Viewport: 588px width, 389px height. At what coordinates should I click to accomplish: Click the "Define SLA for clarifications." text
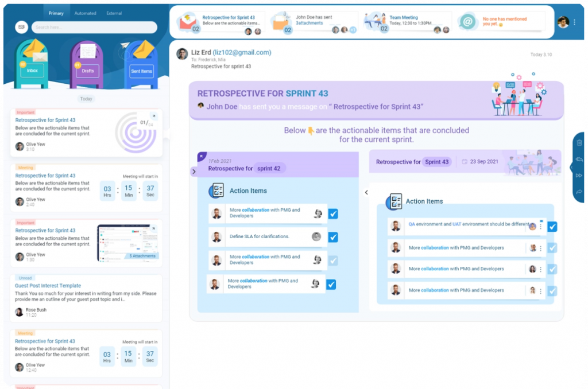click(259, 236)
